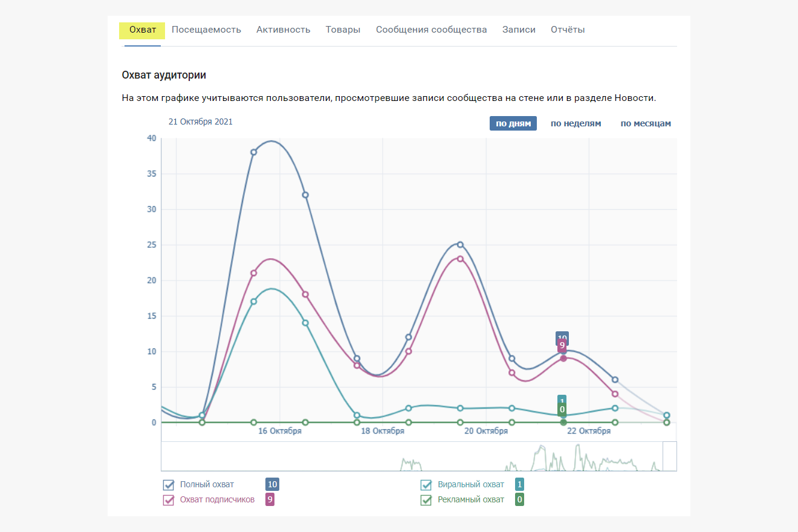The image size is (798, 532).
Task: Switch to the Посещаемость tab
Action: click(206, 30)
